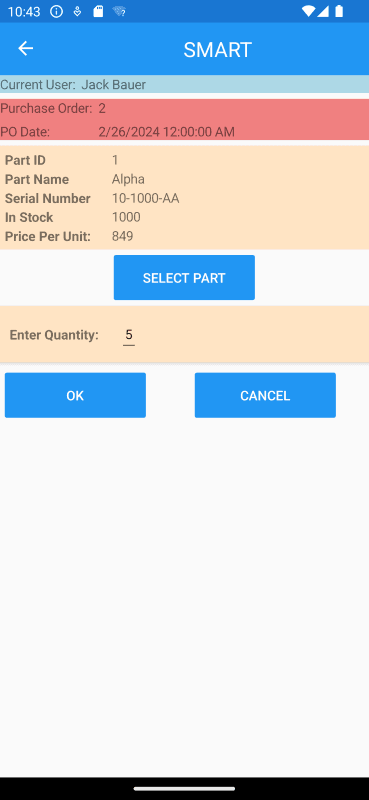
Task: Tap the info circle status icon
Action: (57, 11)
